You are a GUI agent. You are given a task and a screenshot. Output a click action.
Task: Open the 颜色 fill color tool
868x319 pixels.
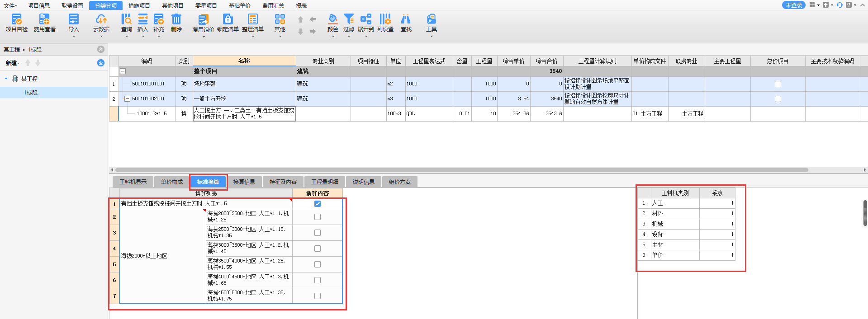(333, 19)
